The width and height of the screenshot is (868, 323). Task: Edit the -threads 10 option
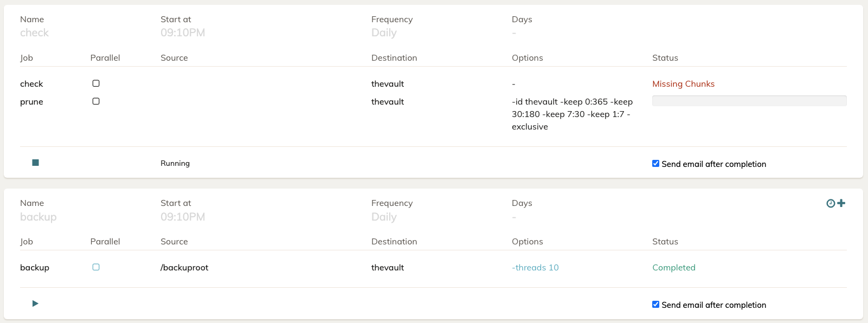535,268
